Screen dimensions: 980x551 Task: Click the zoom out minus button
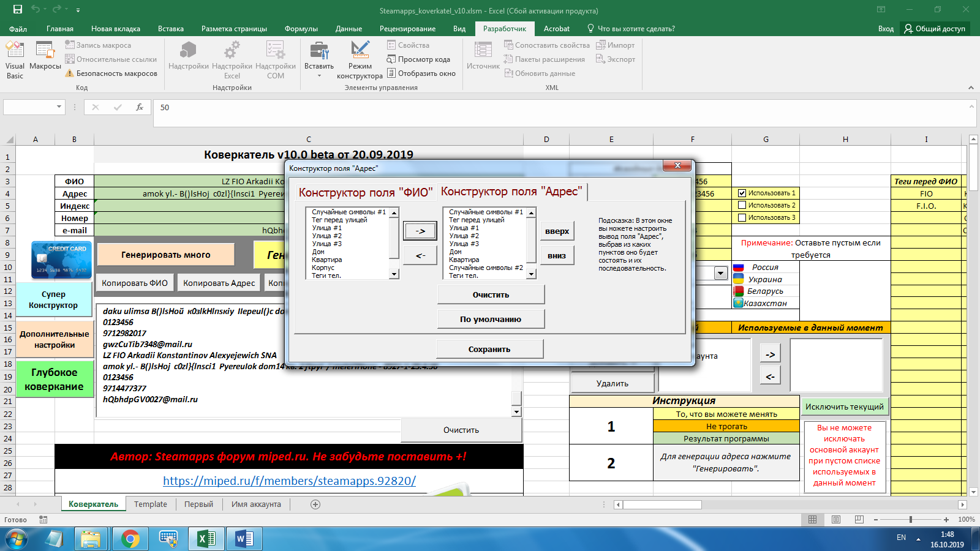coord(876,519)
